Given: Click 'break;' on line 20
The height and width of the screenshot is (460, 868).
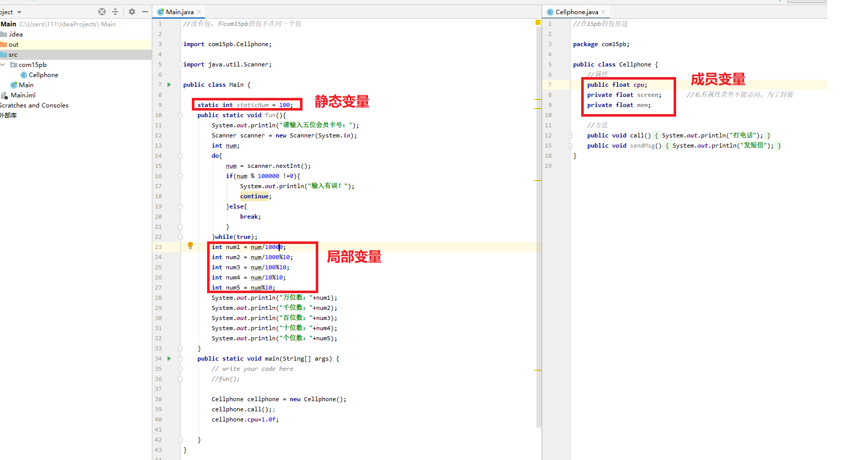Looking at the screenshot, I should click(251, 217).
